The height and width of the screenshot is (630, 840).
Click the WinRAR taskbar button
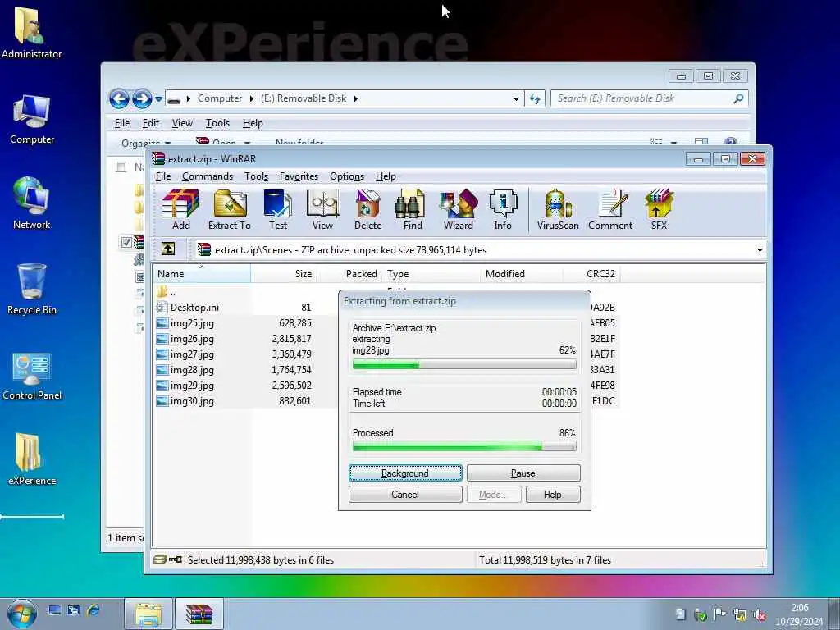pyautogui.click(x=199, y=614)
